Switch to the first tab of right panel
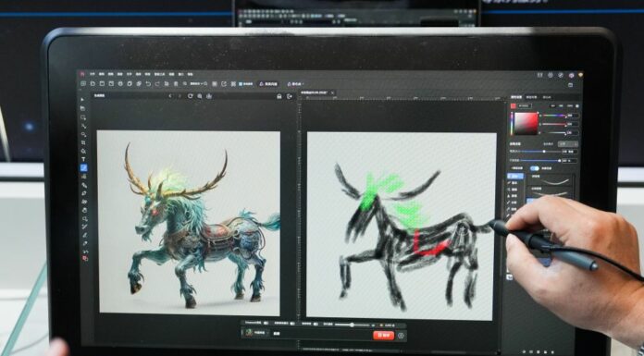644x356 pixels. pyautogui.click(x=516, y=97)
